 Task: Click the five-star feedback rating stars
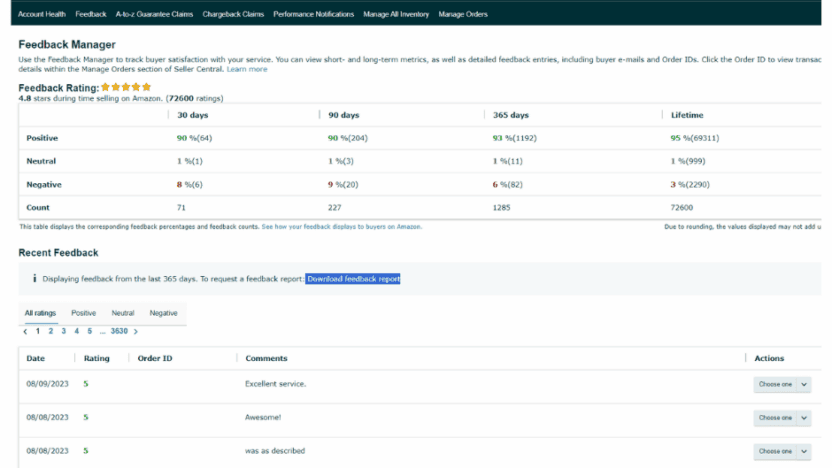(126, 88)
